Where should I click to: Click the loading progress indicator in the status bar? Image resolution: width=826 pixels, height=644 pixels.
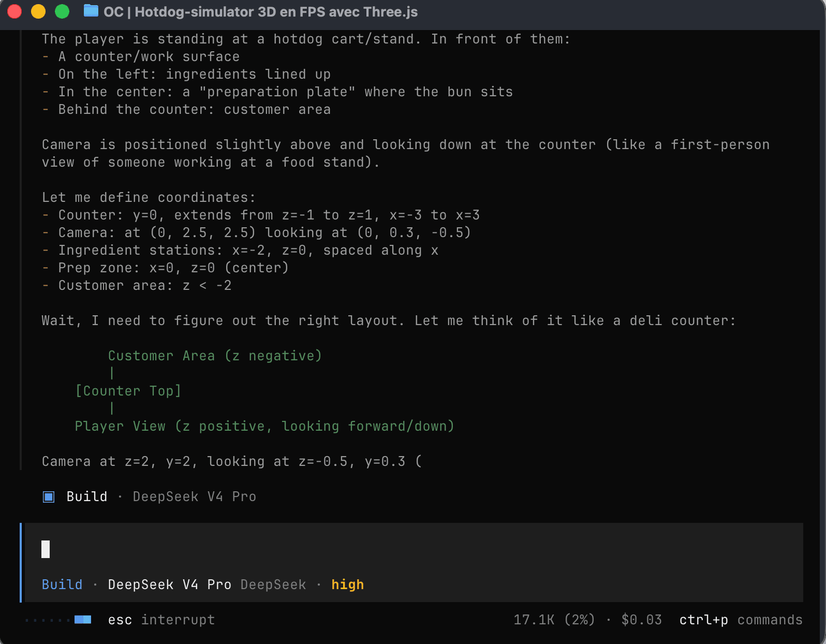pos(58,620)
